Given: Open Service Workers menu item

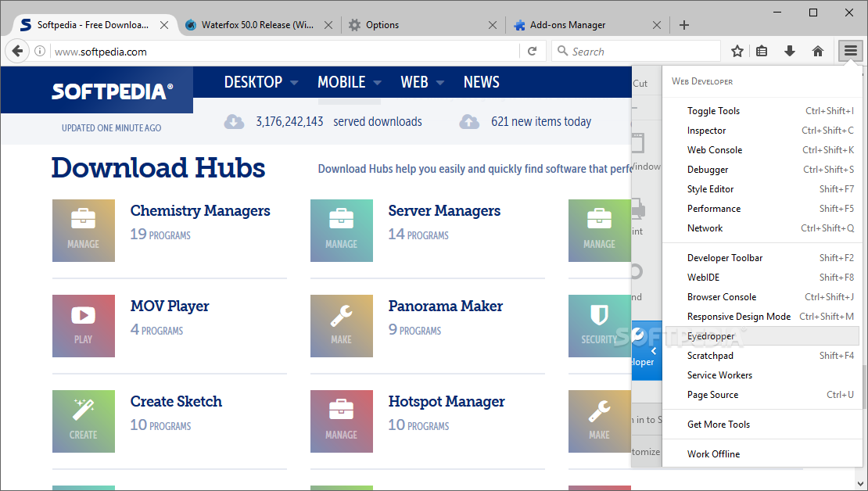Looking at the screenshot, I should pyautogui.click(x=762, y=375).
